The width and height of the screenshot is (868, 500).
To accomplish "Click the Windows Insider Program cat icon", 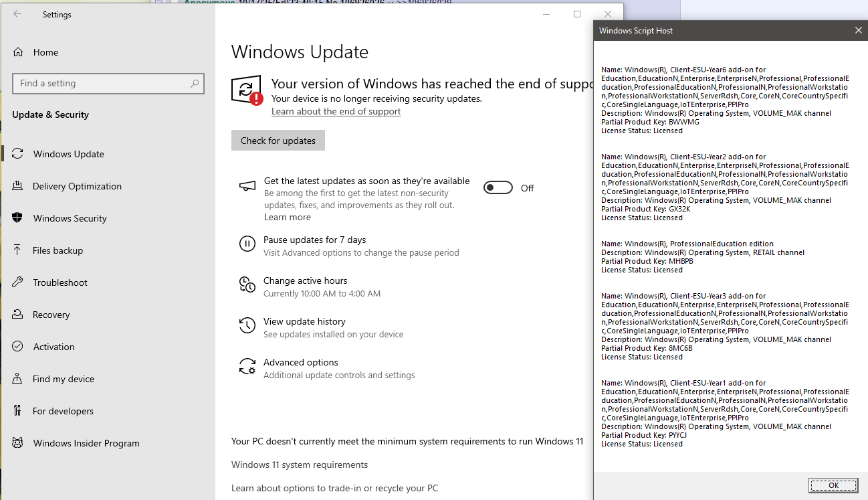I will [18, 443].
